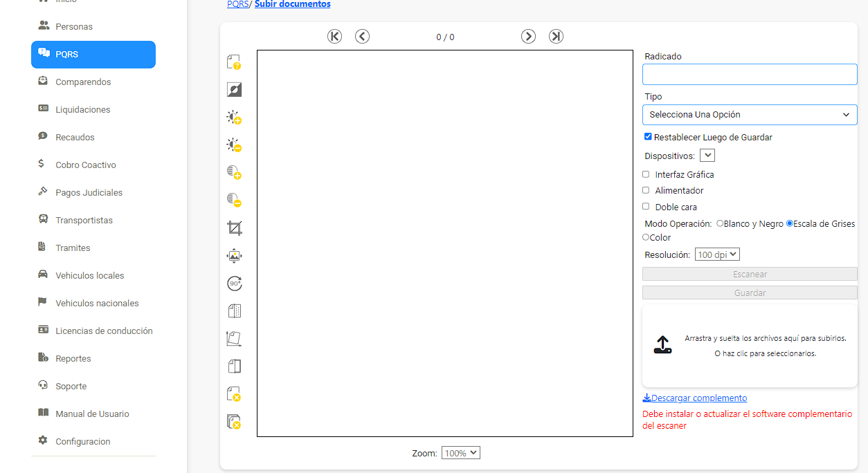Open the Tipo dropdown
The image size is (868, 473).
(x=750, y=115)
